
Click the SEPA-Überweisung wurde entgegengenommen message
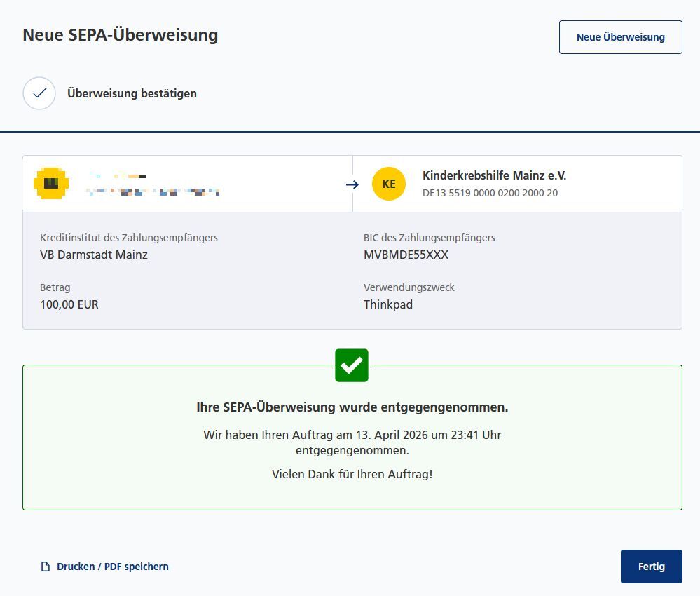pos(352,407)
